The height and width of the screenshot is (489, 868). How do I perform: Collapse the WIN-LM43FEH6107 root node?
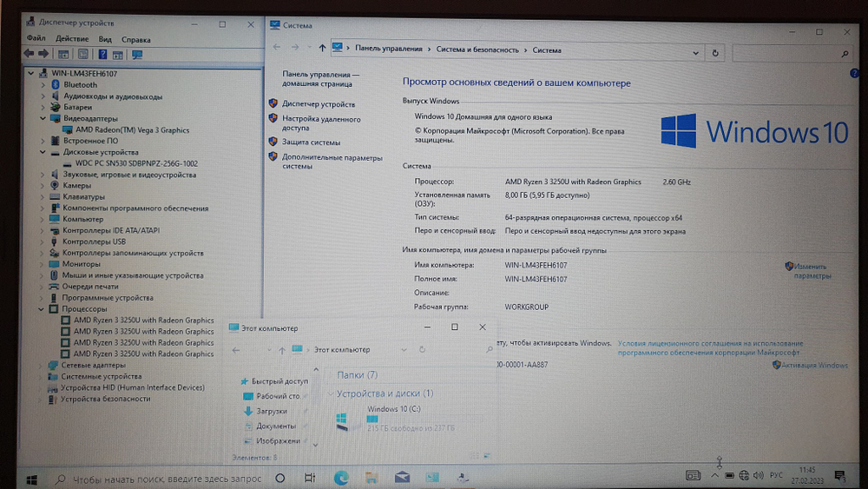tap(31, 73)
